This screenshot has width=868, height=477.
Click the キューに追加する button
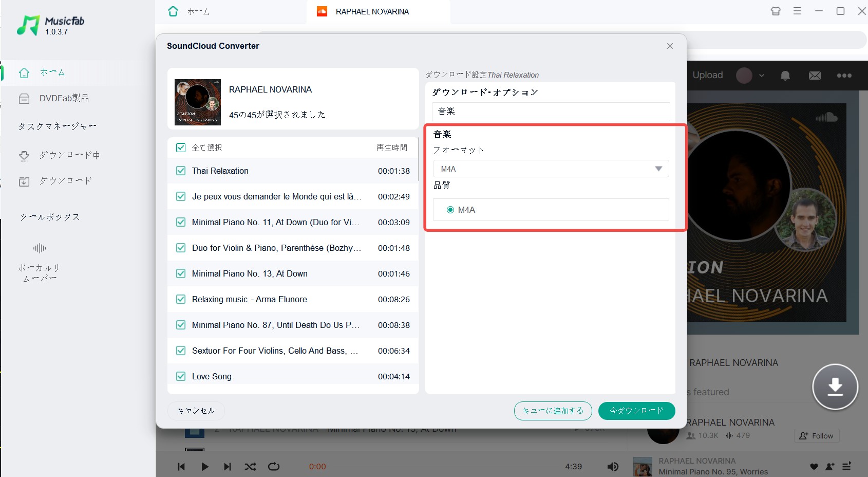pyautogui.click(x=553, y=411)
